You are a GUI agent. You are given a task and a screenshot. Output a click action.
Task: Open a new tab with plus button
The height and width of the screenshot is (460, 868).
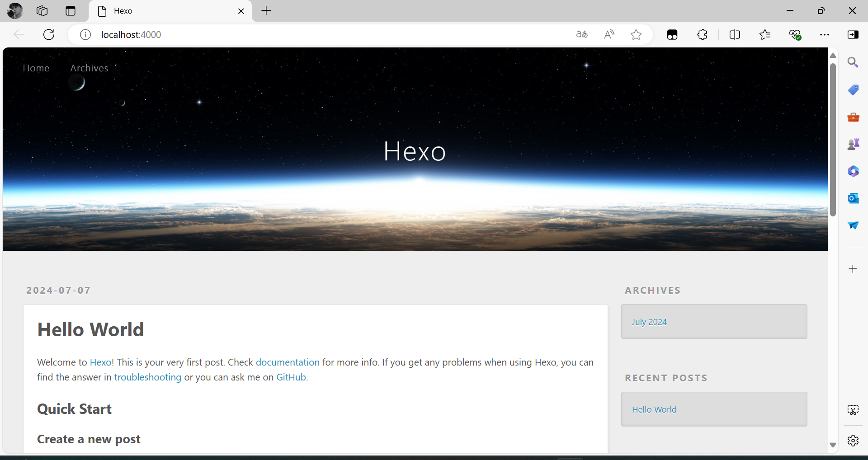pyautogui.click(x=266, y=11)
